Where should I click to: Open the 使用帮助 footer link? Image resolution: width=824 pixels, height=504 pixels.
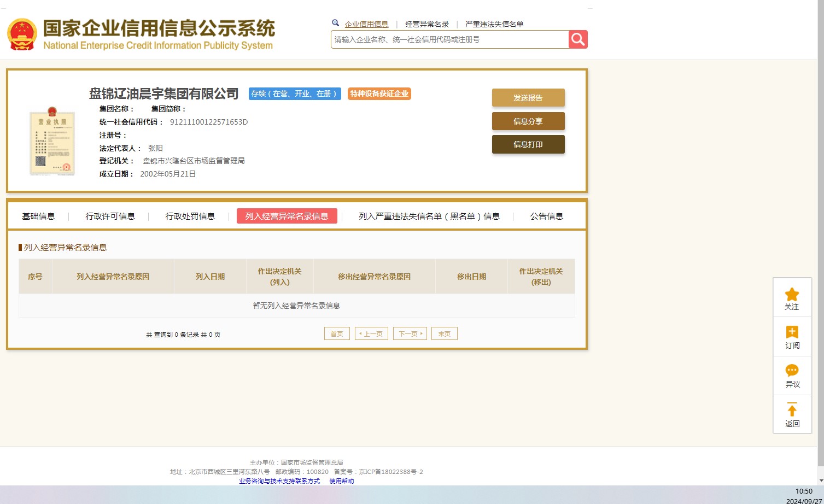pos(342,481)
